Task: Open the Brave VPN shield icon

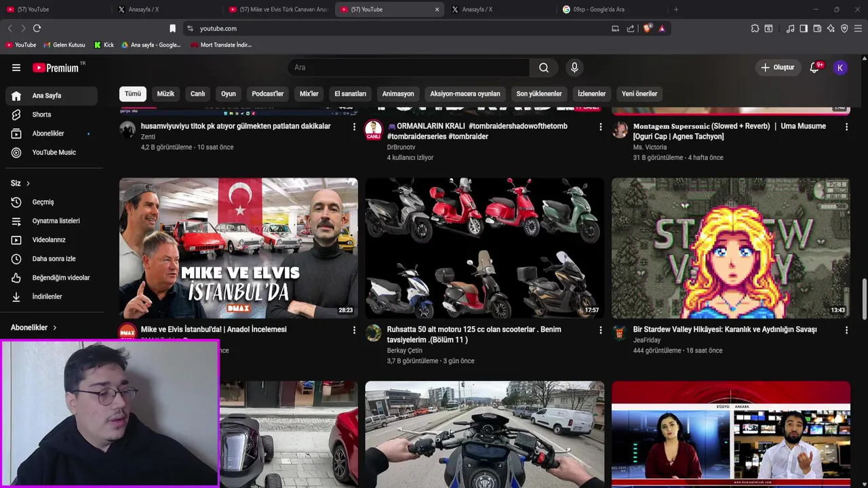Action: [844, 28]
